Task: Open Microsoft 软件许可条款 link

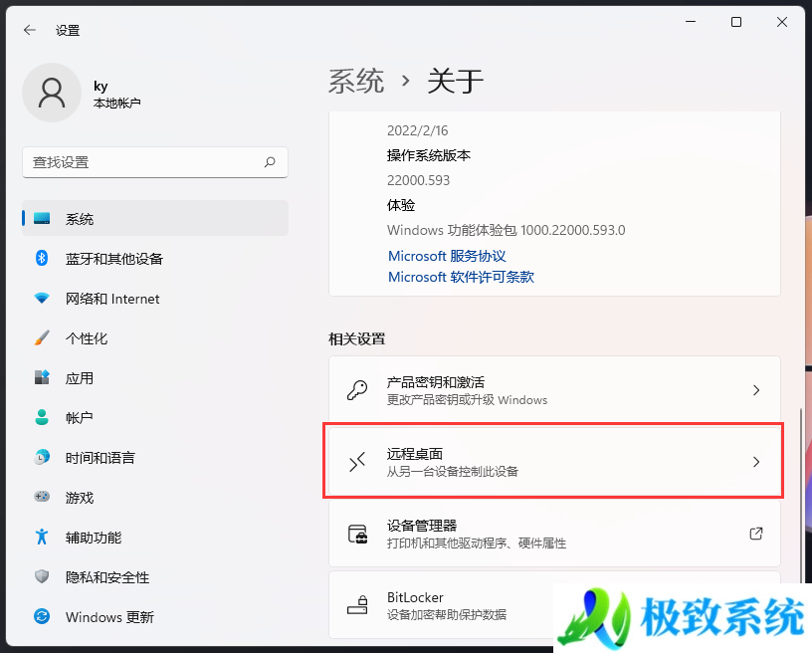Action: coord(461,277)
